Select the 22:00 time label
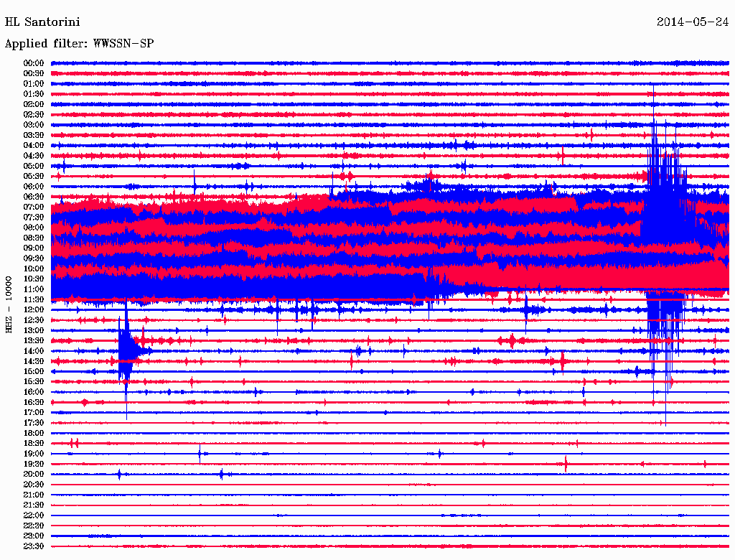The height and width of the screenshot is (560, 735). coord(34,515)
